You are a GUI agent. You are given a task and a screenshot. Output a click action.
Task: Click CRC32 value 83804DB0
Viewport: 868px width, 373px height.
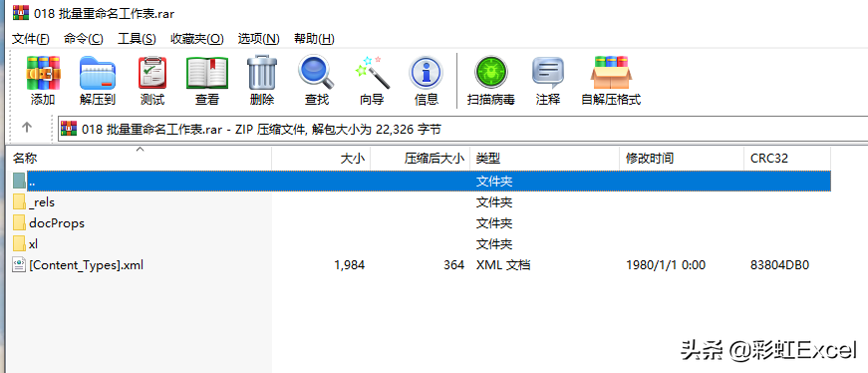pos(780,265)
